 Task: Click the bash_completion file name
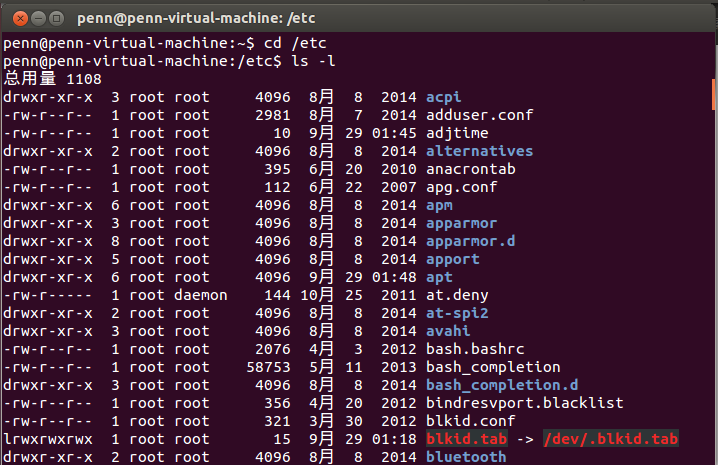click(x=493, y=367)
